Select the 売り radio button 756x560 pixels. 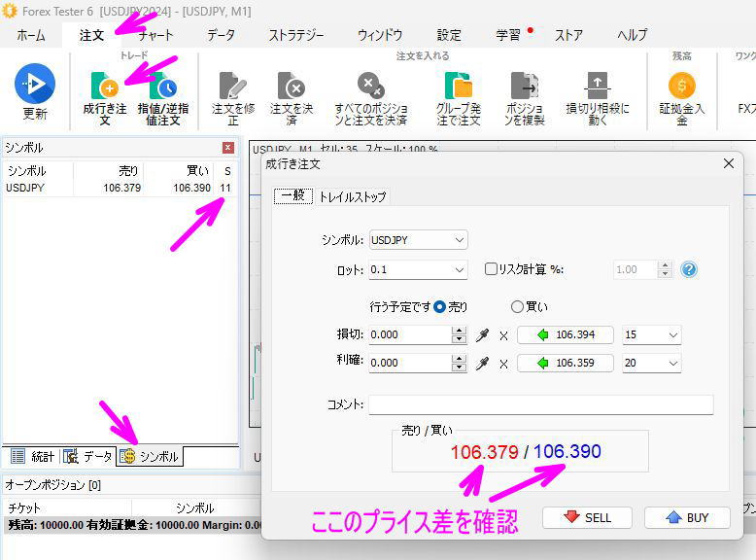coord(440,307)
